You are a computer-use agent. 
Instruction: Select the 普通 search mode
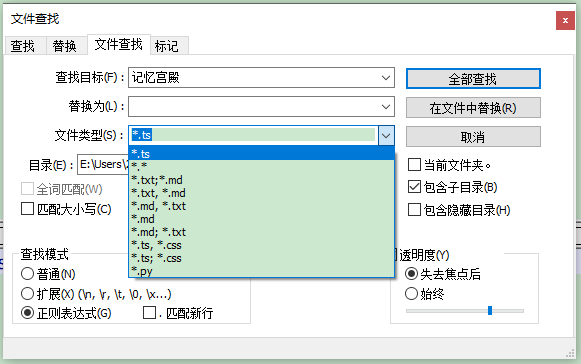pyautogui.click(x=27, y=274)
